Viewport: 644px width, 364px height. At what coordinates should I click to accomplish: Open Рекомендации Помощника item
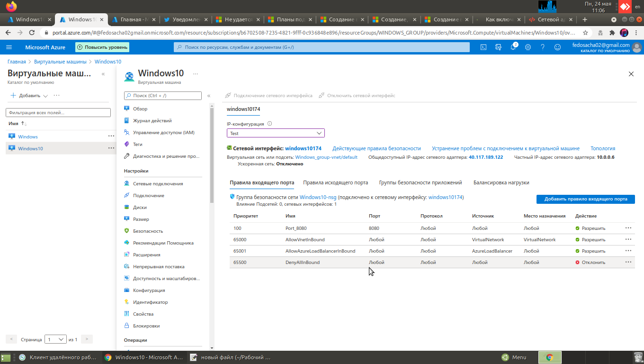pos(162,243)
